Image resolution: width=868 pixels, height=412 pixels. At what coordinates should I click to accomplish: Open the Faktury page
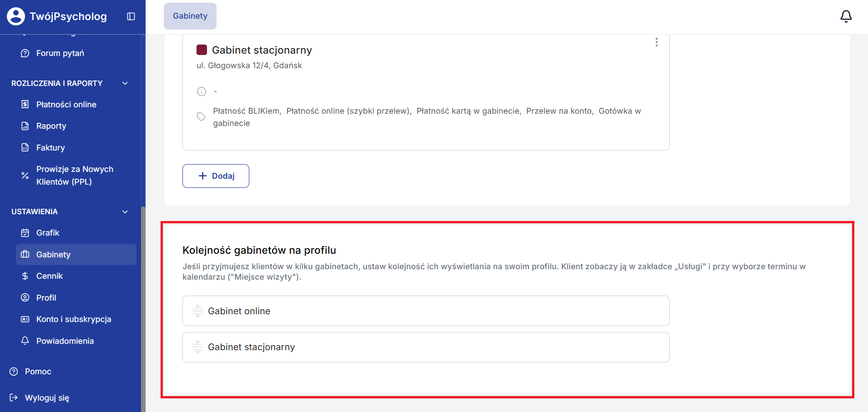(x=50, y=148)
